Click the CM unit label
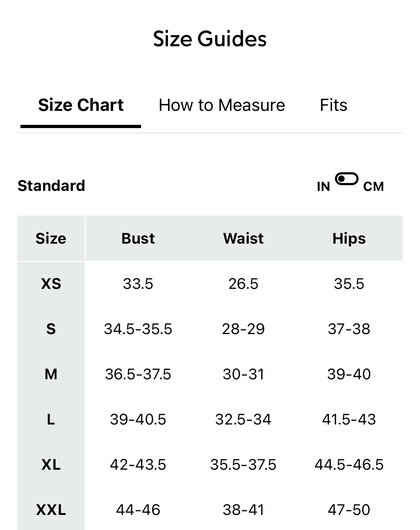 pos(373,186)
